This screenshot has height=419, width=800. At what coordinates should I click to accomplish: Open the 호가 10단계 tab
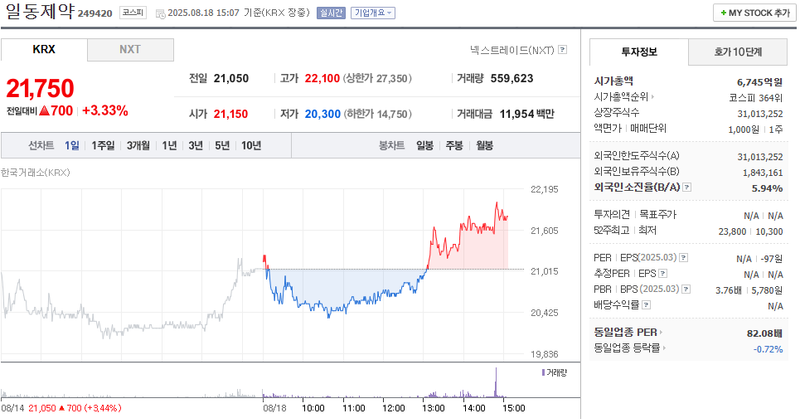pos(738,52)
